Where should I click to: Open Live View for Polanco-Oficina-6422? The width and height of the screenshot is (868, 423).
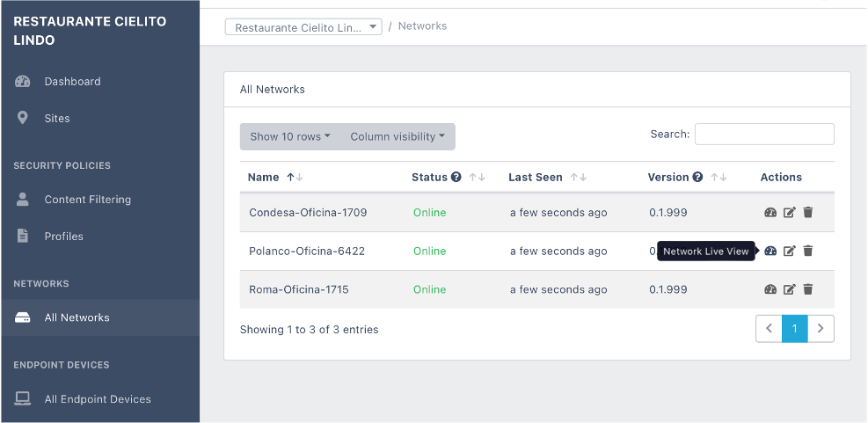(770, 251)
